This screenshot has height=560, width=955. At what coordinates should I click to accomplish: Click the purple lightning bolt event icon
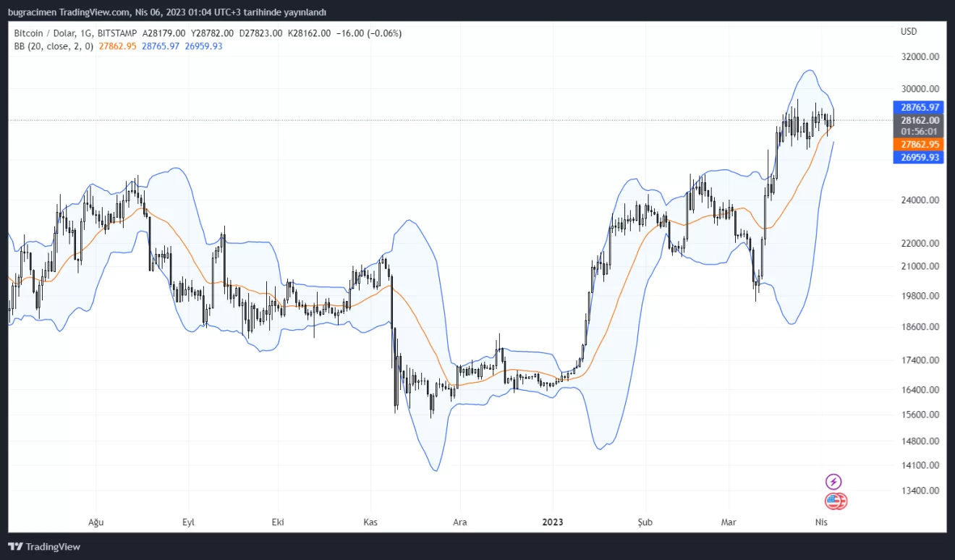click(x=833, y=482)
